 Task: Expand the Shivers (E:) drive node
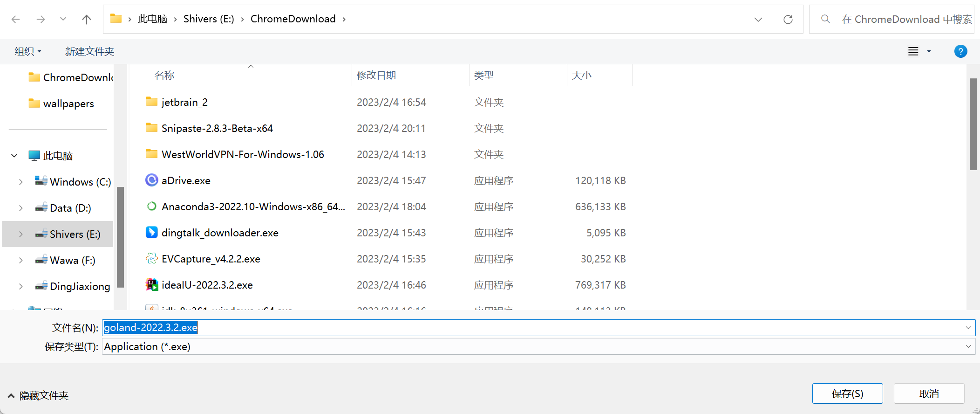pos(20,234)
